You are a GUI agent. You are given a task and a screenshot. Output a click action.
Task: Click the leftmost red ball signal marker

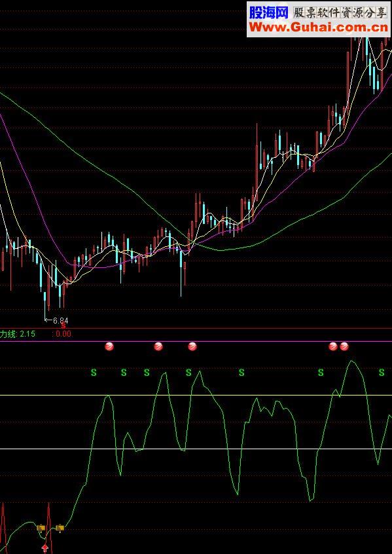pyautogui.click(x=109, y=346)
